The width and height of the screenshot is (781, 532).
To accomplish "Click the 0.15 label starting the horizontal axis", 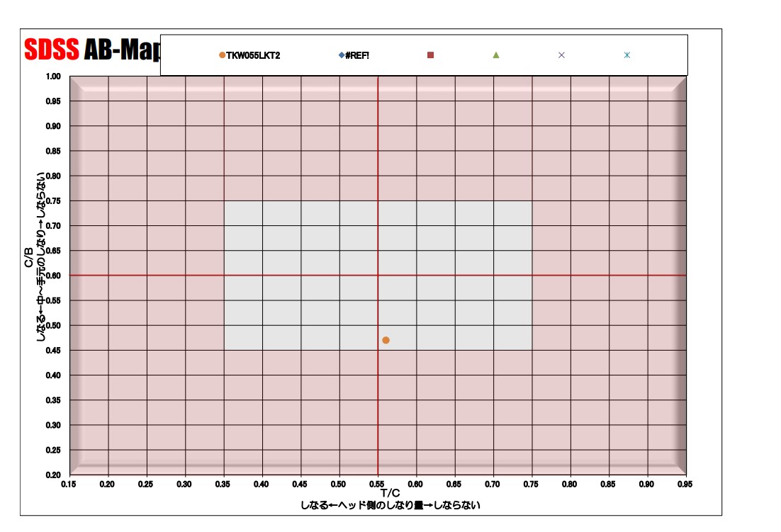I will pyautogui.click(x=69, y=484).
